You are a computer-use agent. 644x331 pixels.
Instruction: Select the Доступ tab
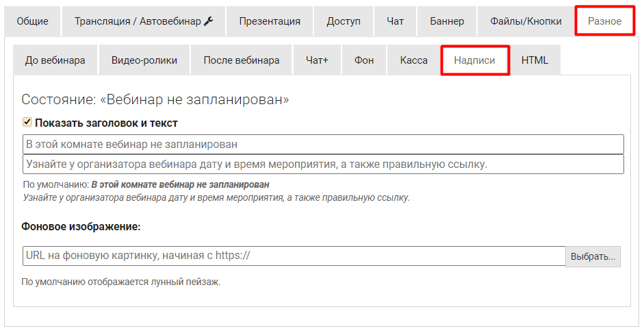(344, 21)
